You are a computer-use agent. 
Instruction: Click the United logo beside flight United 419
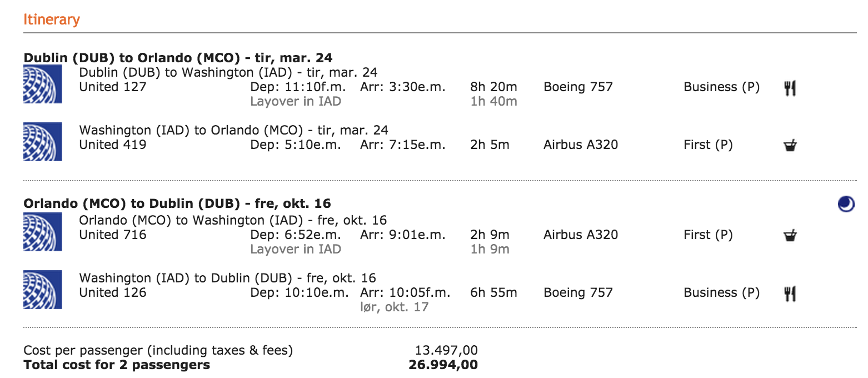[43, 142]
